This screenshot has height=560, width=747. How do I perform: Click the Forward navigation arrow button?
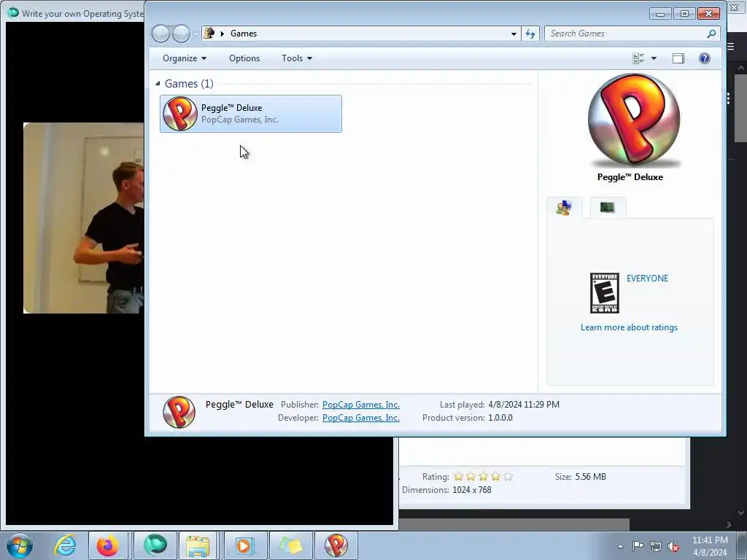tap(181, 34)
